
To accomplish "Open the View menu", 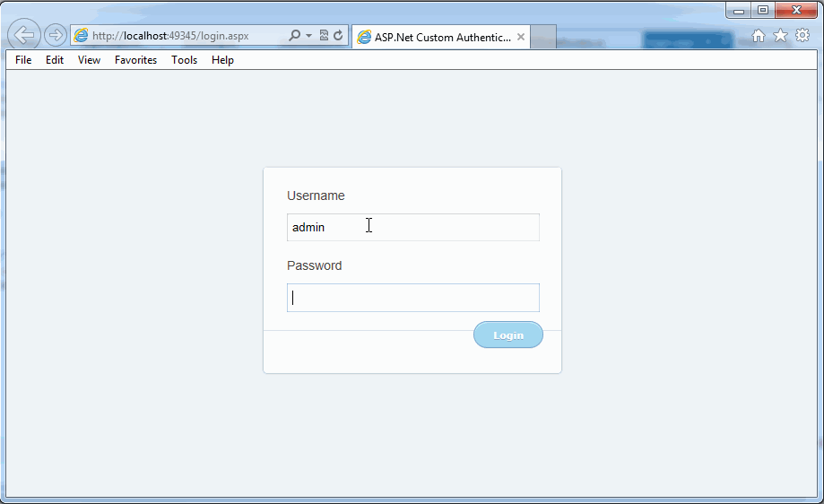I will 89,60.
